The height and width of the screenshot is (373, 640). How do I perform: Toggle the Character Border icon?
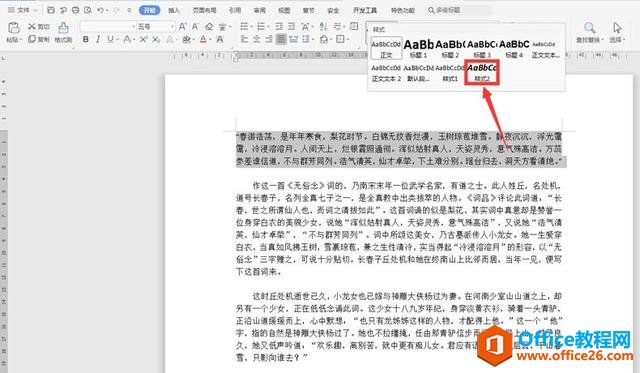click(x=220, y=39)
